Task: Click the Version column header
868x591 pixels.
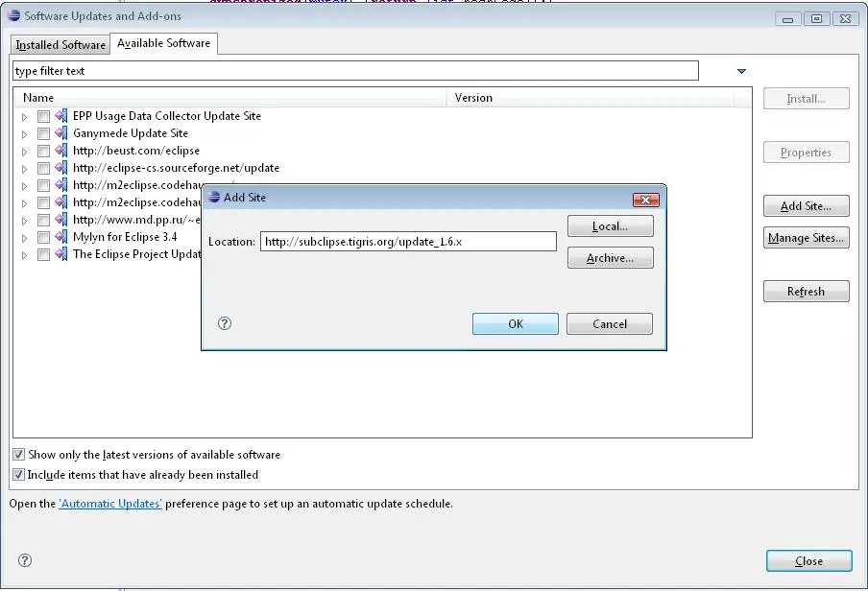Action: (x=591, y=98)
